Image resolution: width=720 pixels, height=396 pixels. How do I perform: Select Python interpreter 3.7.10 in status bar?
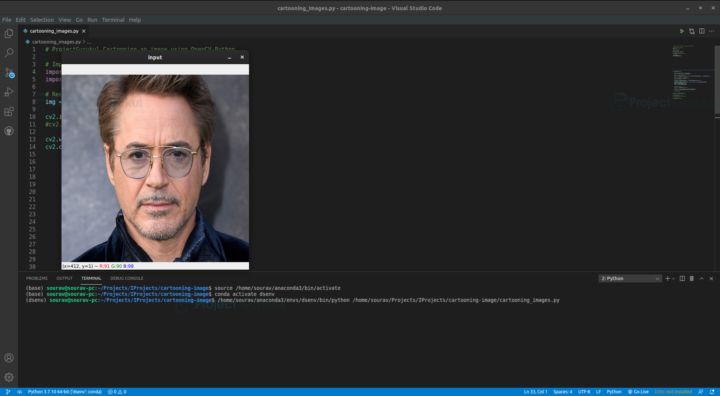click(64, 392)
